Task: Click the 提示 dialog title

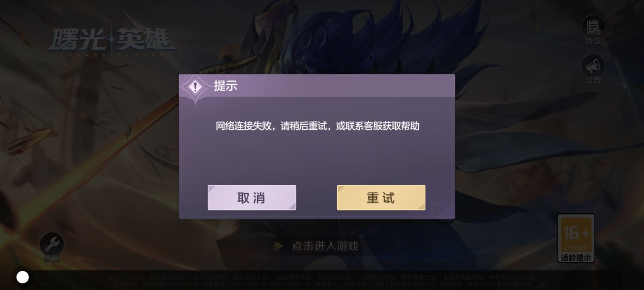Action: tap(225, 86)
